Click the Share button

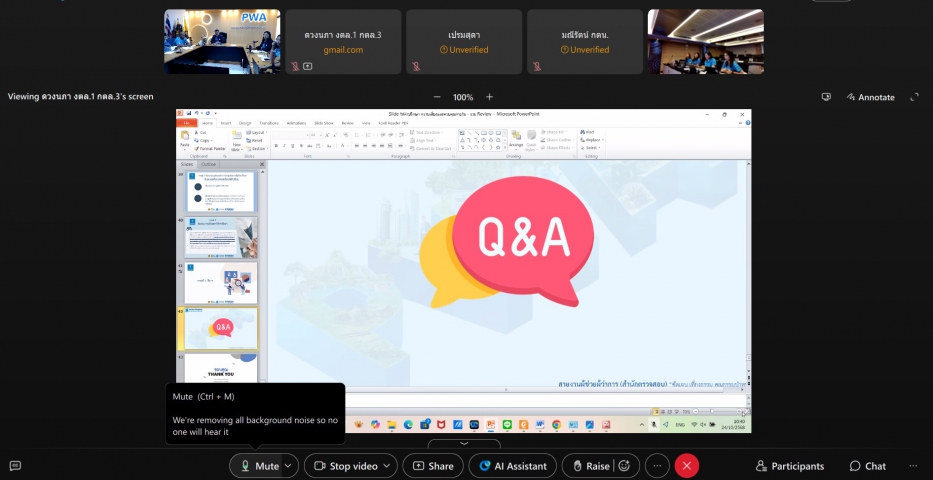[x=431, y=466]
